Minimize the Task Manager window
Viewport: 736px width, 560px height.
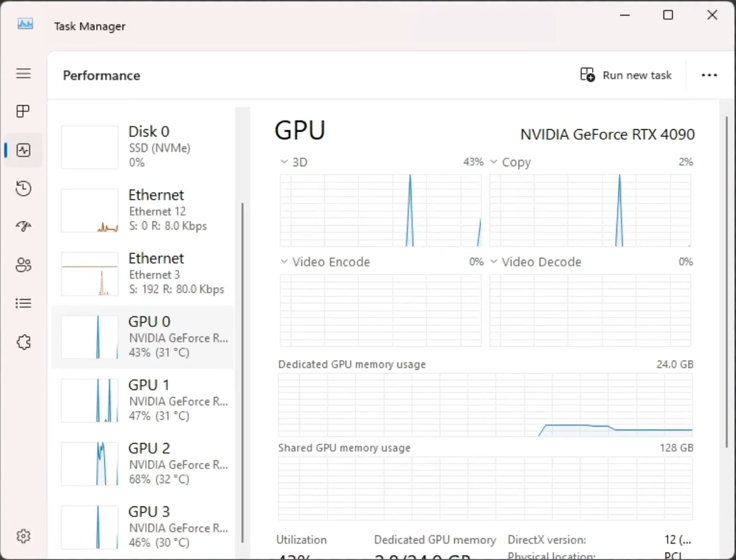(x=625, y=15)
